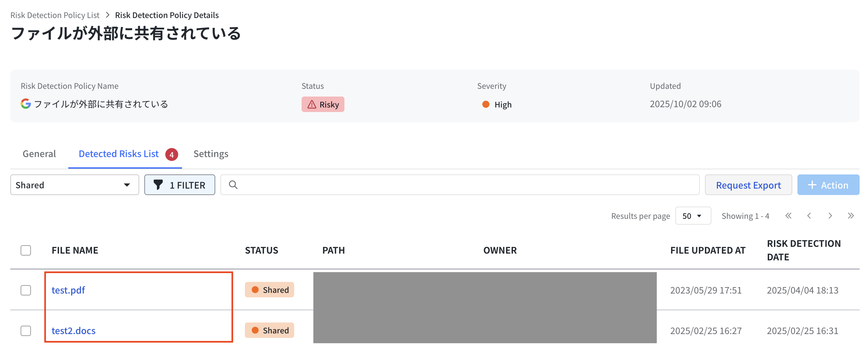The height and width of the screenshot is (345, 868).
Task: Click the RISK DETECTION DATE column header
Action: click(804, 250)
